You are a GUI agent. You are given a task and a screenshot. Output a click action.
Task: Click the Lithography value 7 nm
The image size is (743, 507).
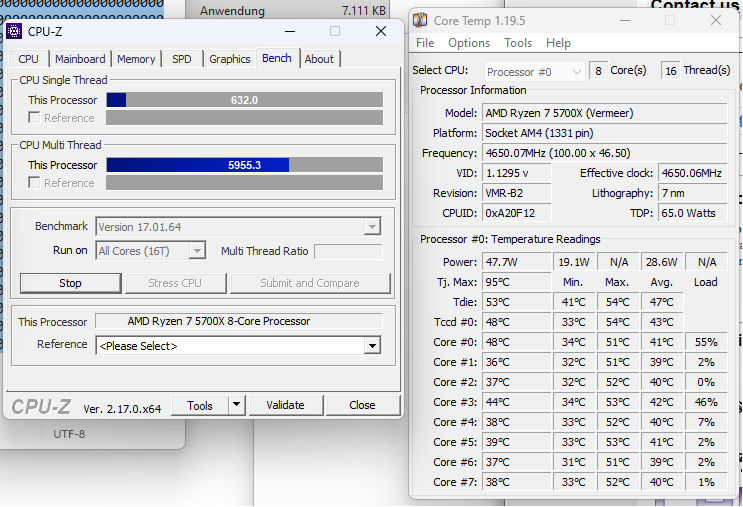coord(692,193)
